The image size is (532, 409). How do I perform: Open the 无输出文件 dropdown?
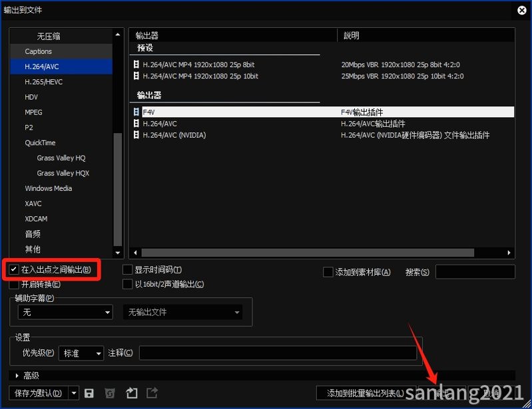(x=183, y=312)
